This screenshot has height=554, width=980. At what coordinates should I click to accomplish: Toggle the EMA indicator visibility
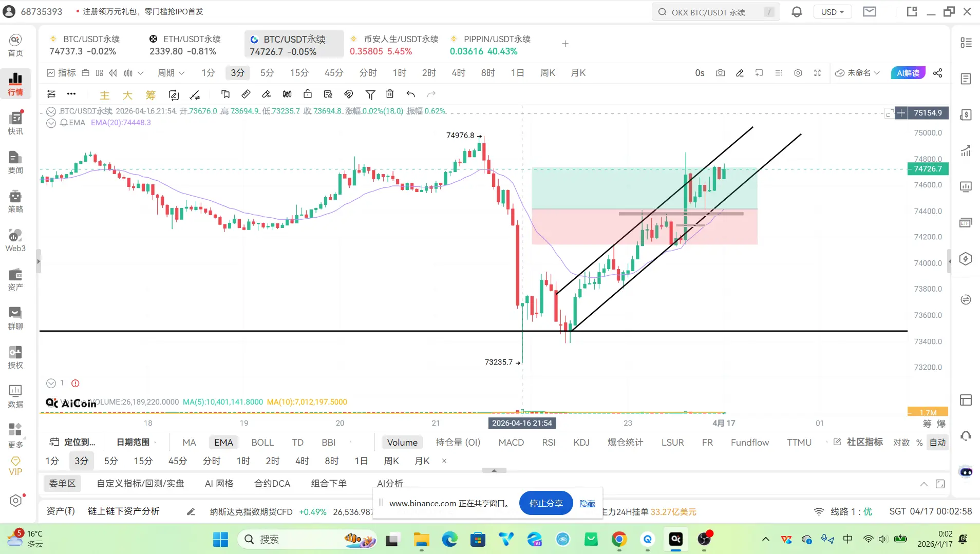click(x=51, y=123)
